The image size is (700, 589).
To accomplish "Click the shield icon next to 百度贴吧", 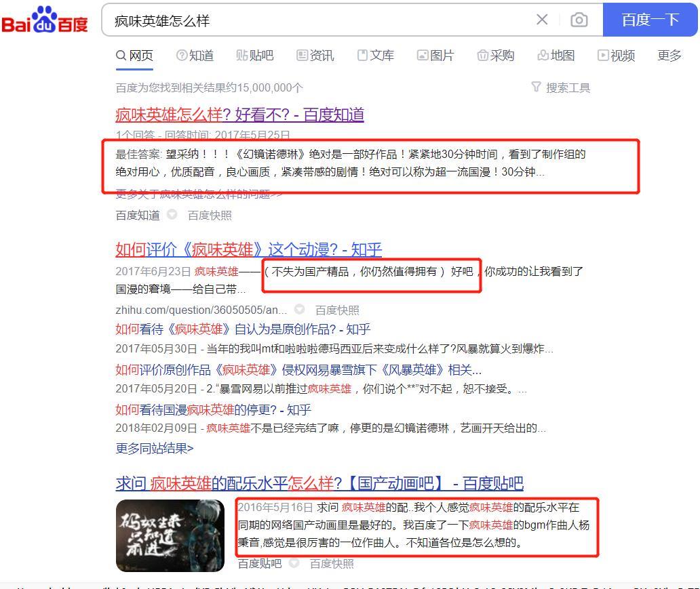I will (x=294, y=563).
